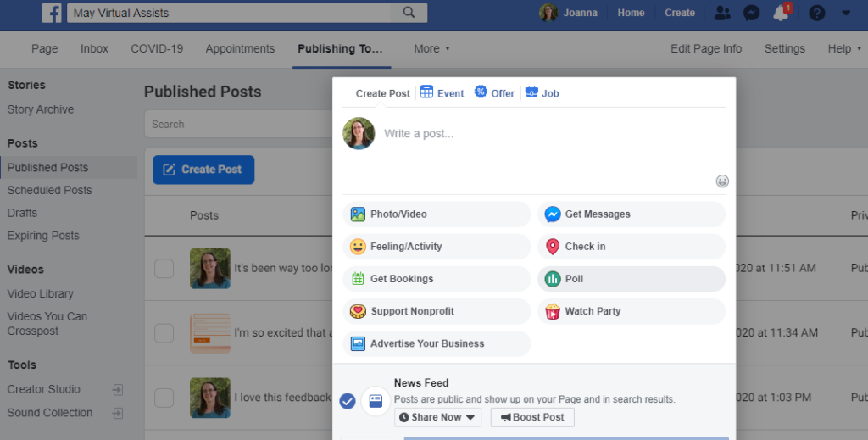
Task: Open the Share Now dropdown
Action: click(x=437, y=417)
